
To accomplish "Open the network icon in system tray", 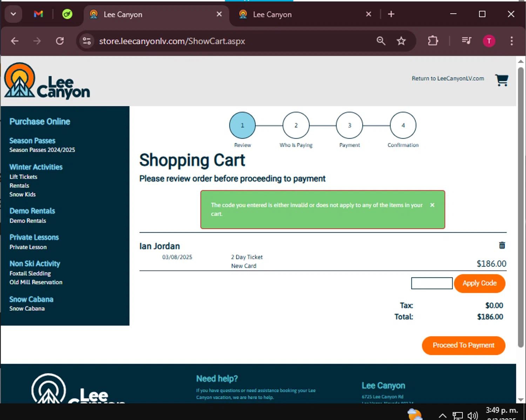I will (x=458, y=416).
